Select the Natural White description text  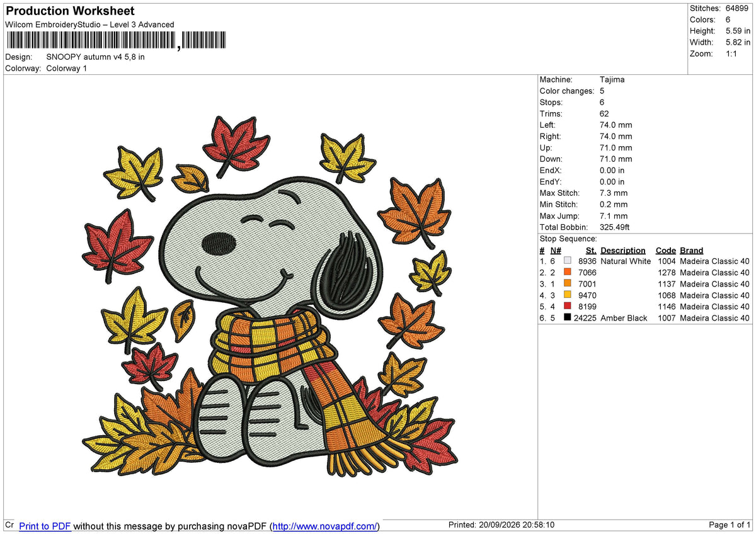[x=626, y=261]
